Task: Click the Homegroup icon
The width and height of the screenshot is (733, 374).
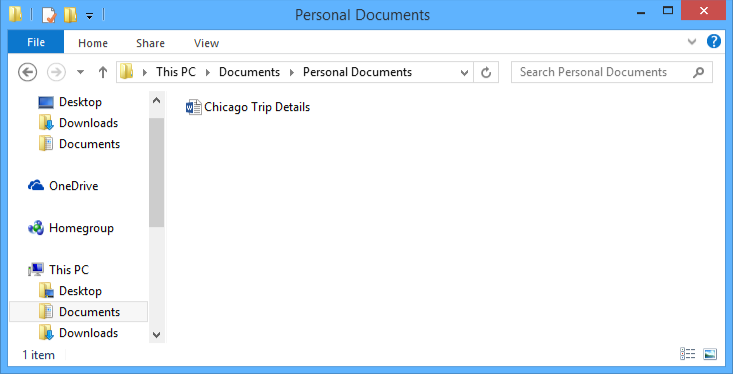Action: point(36,228)
